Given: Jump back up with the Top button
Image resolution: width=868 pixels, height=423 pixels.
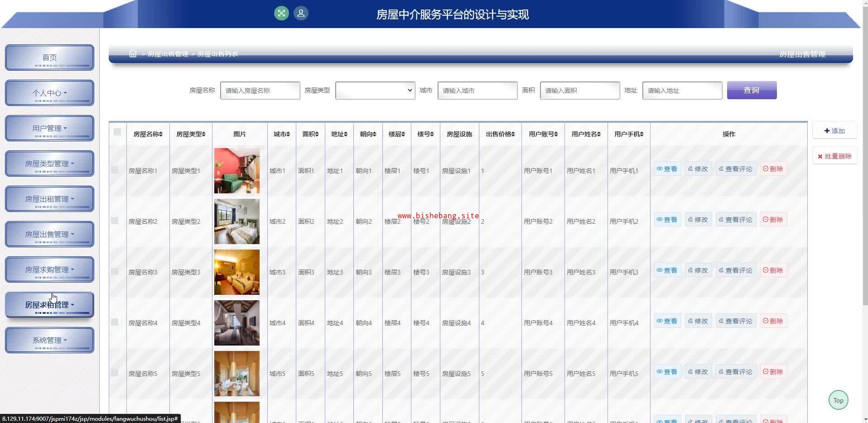Looking at the screenshot, I should 838,400.
